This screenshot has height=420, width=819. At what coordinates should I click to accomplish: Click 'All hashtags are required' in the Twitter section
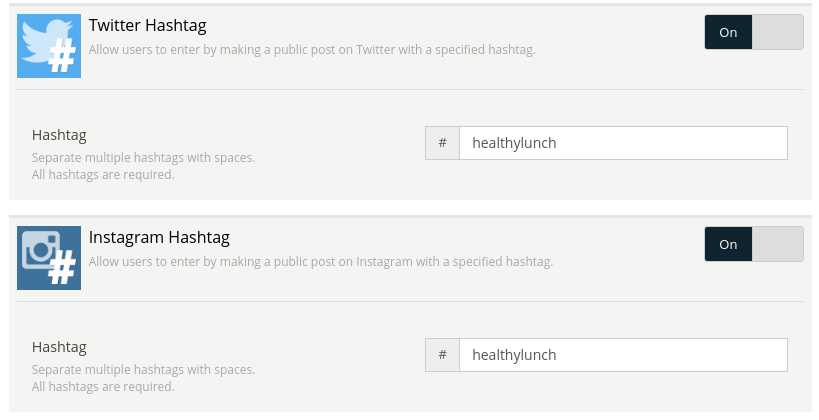click(103, 174)
